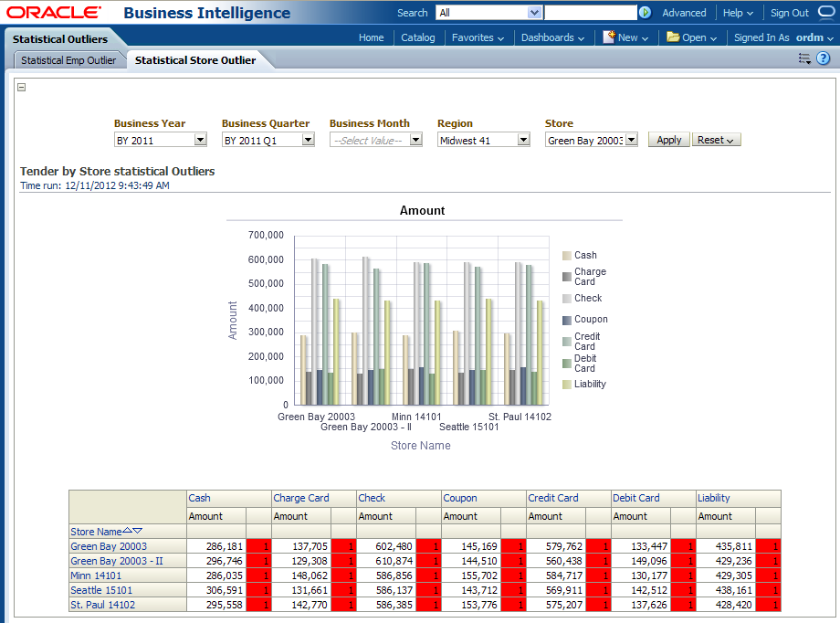The width and height of the screenshot is (840, 623).
Task: Open the Region dropdown list
Action: 523,141
